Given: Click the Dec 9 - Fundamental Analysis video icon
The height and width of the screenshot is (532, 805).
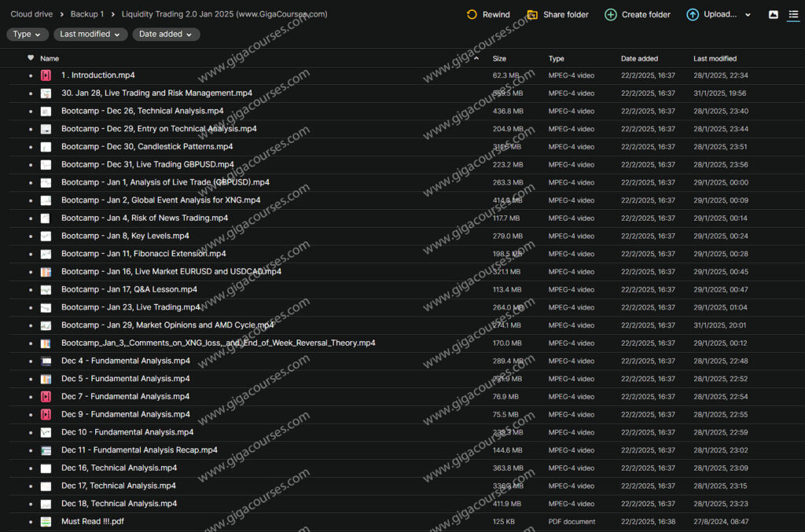Looking at the screenshot, I should 46,415.
